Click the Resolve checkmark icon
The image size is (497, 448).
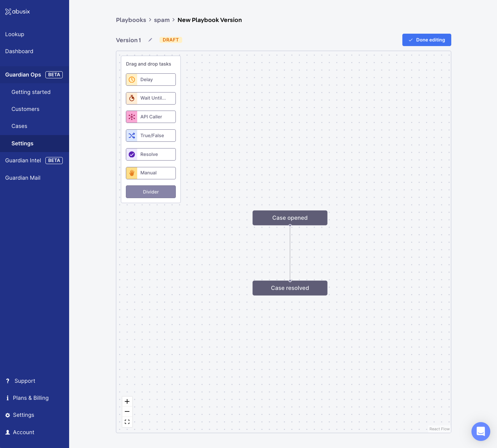(132, 154)
